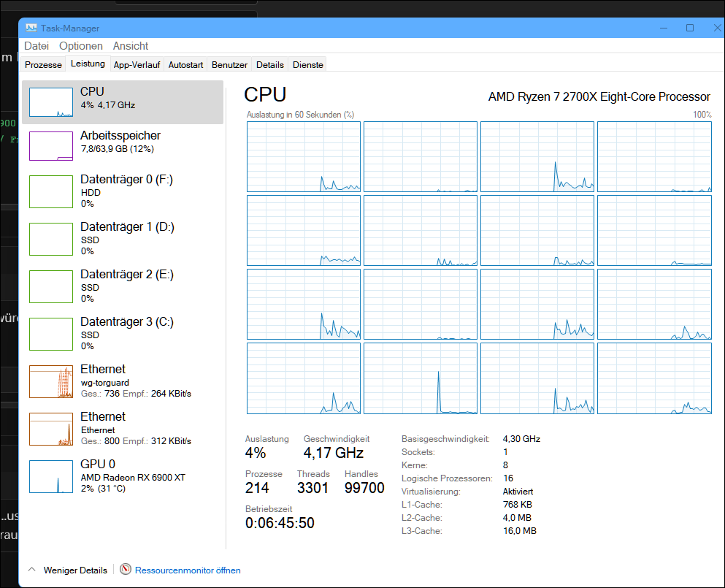Select Datenträger 3 (C:) SSD
The image size is (725, 588).
coord(123,334)
